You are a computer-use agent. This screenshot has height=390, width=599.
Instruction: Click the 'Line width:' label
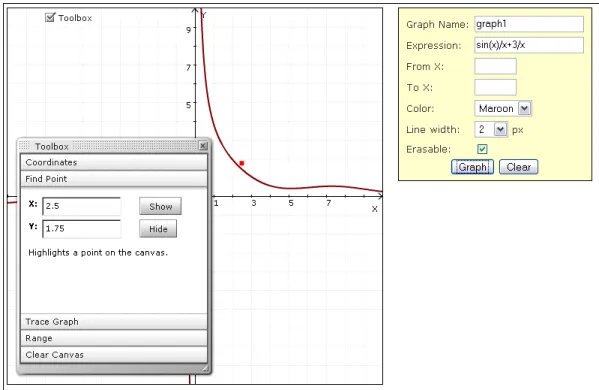click(433, 130)
